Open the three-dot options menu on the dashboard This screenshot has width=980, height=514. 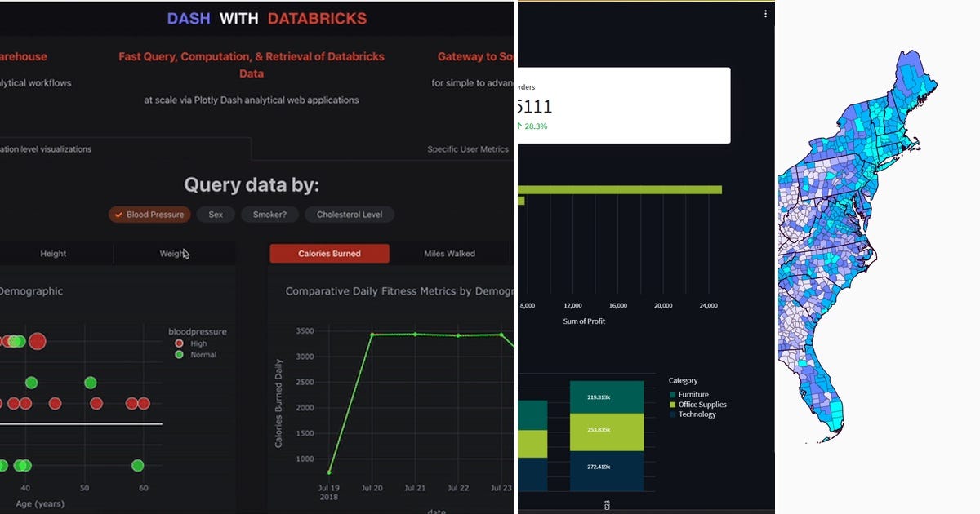click(x=765, y=13)
